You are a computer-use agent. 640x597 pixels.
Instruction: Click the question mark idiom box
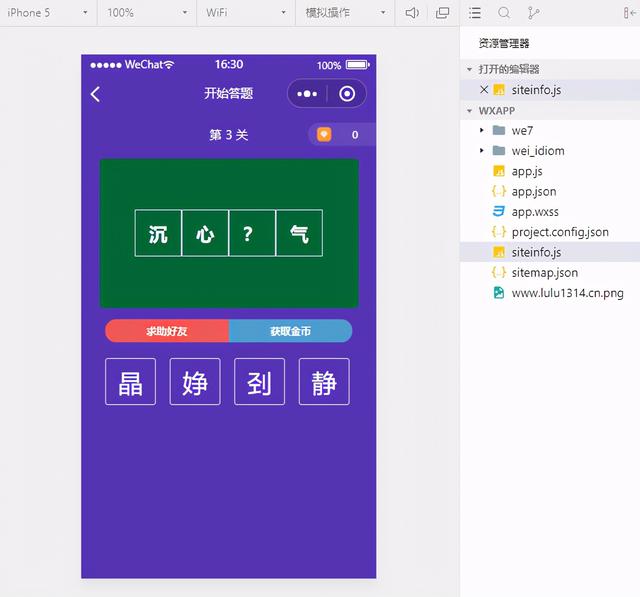[x=252, y=233]
